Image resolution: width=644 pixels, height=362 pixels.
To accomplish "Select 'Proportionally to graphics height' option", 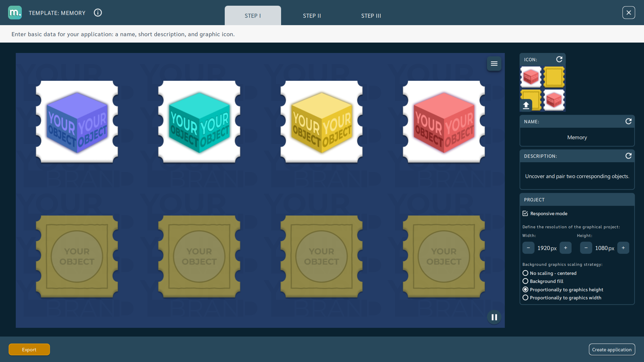I will 525,290.
